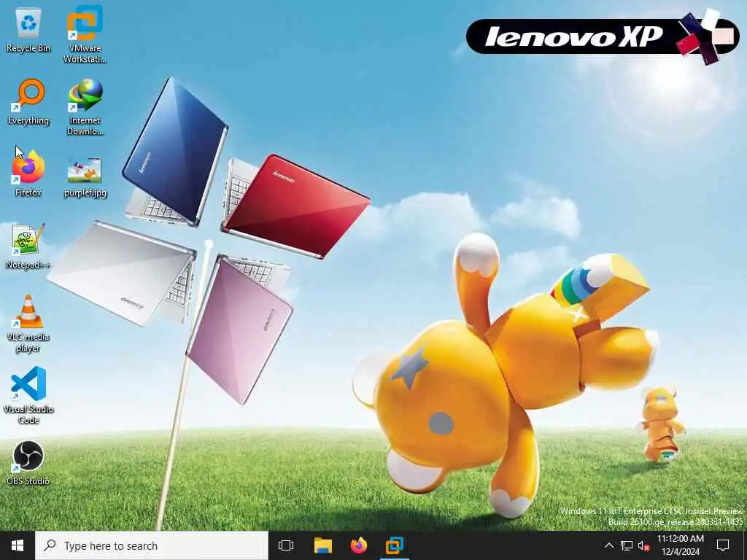Select the Firefox desktop shortcut
The width and height of the screenshot is (747, 560).
coord(28,174)
